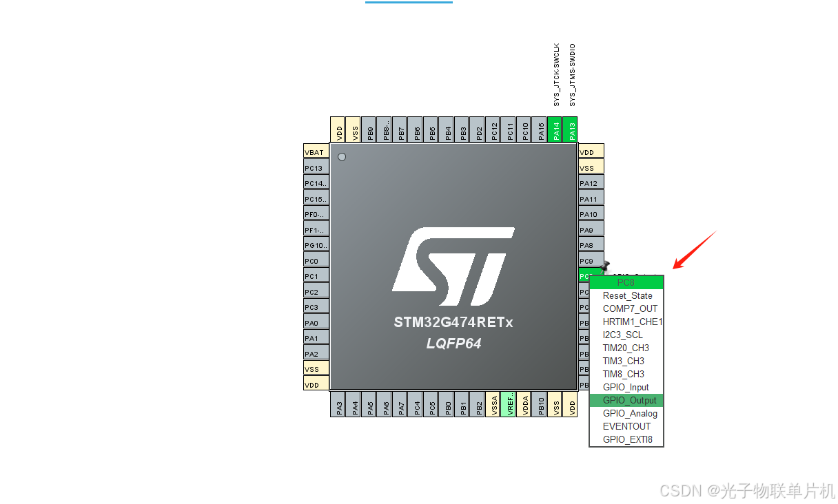Viewport: 838px width, 504px height.
Task: Choose I2C3_SCL from the pin function list
Action: point(626,335)
